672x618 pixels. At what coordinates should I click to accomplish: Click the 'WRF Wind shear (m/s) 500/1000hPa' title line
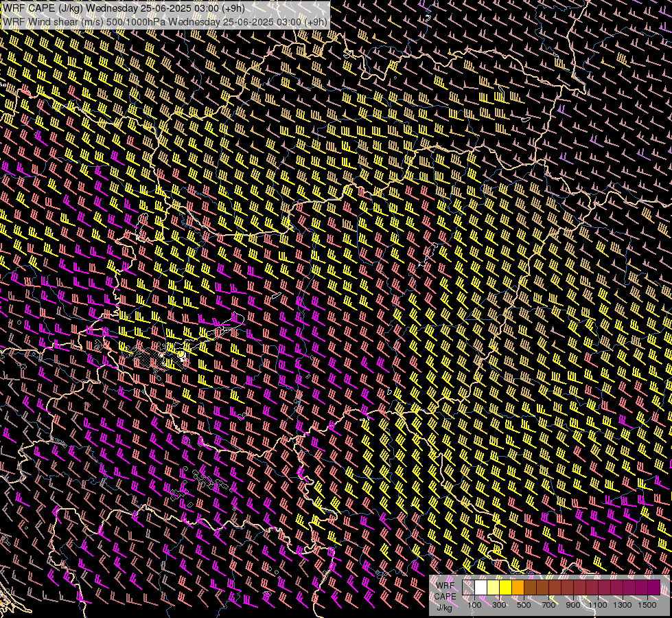pos(165,22)
